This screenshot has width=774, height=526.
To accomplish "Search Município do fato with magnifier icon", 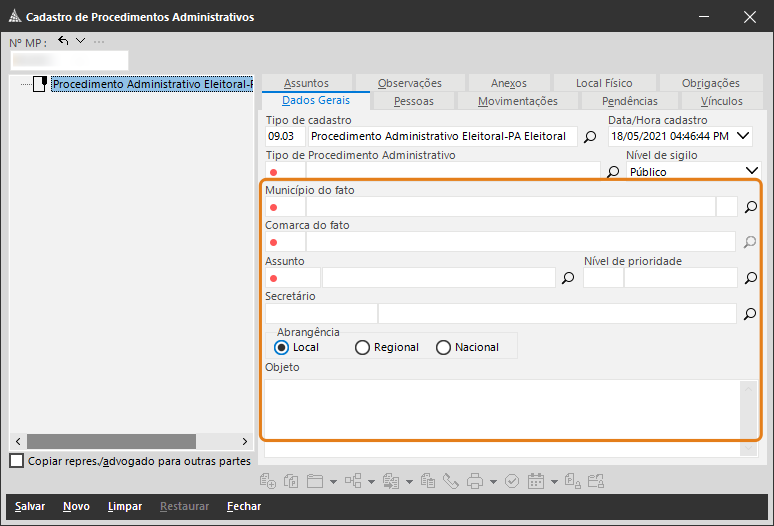I will coord(751,207).
